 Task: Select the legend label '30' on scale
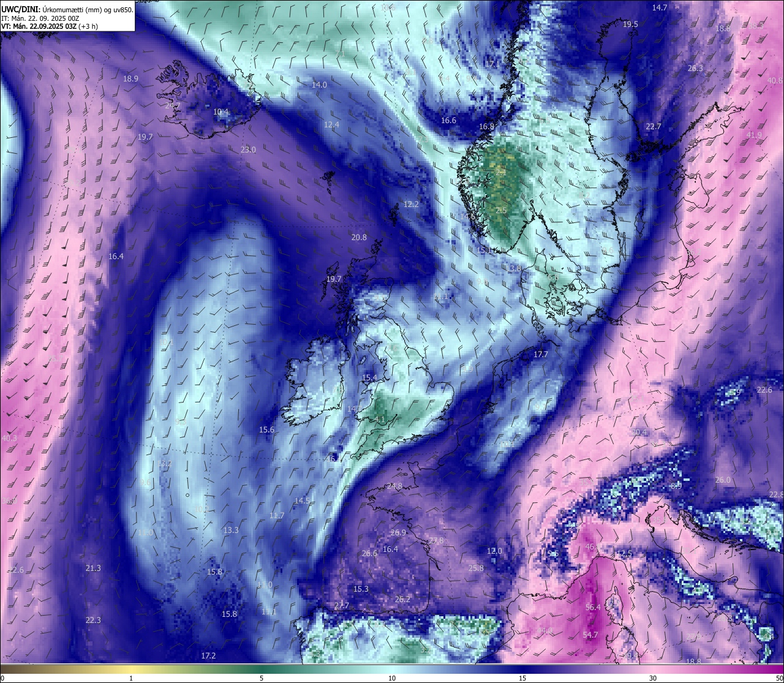click(653, 678)
